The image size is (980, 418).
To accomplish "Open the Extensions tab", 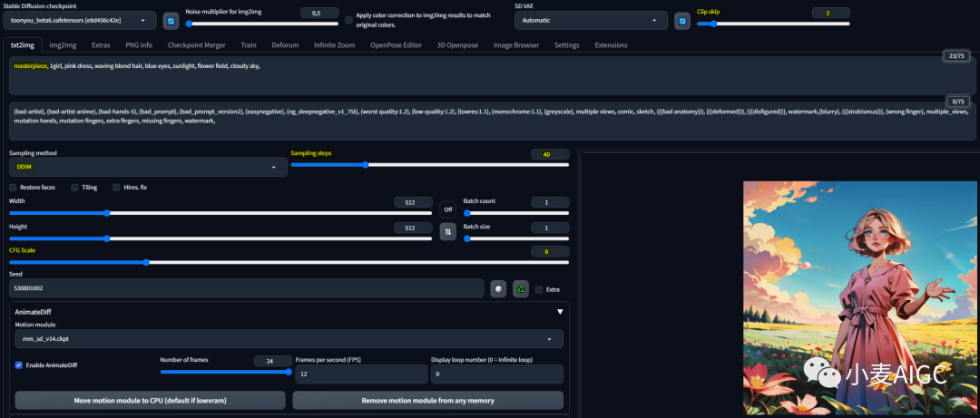I will 612,45.
